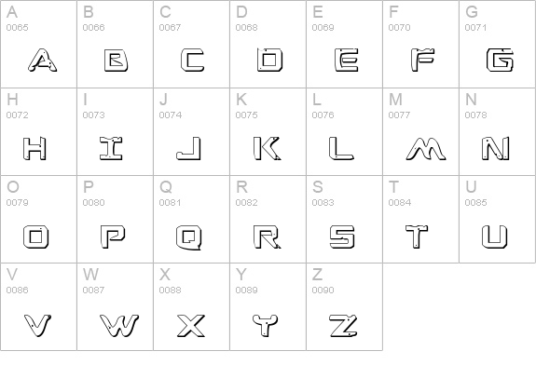Select the glyph cell labeled 0072 H
536x392 pixels.
[x=38, y=132]
